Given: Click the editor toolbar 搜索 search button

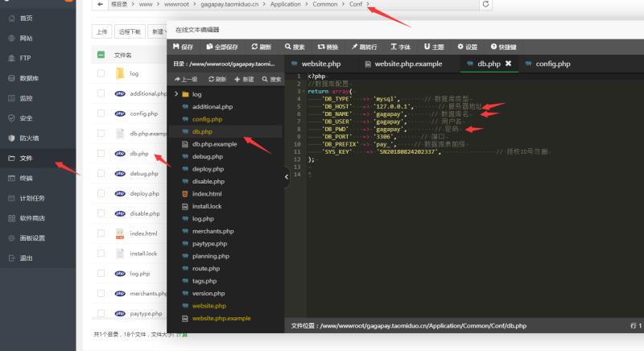Looking at the screenshot, I should (295, 47).
